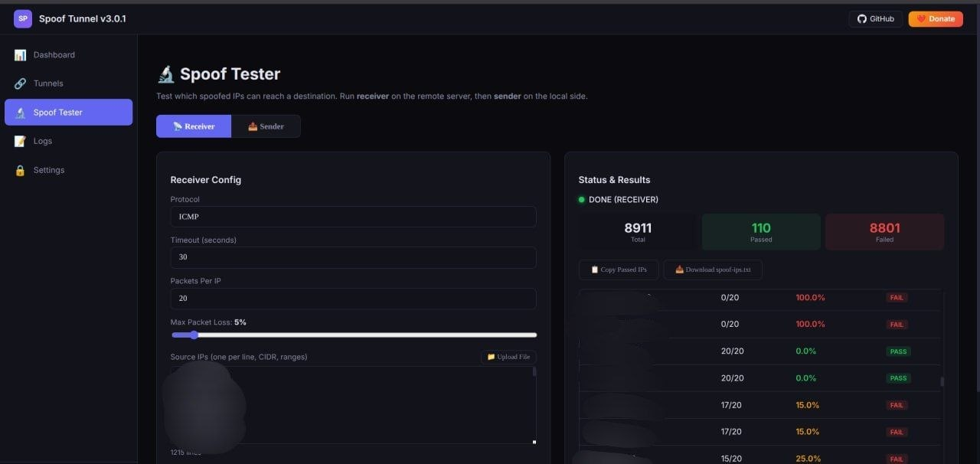Switch to the Sender tab
980x464 pixels.
[x=266, y=126]
